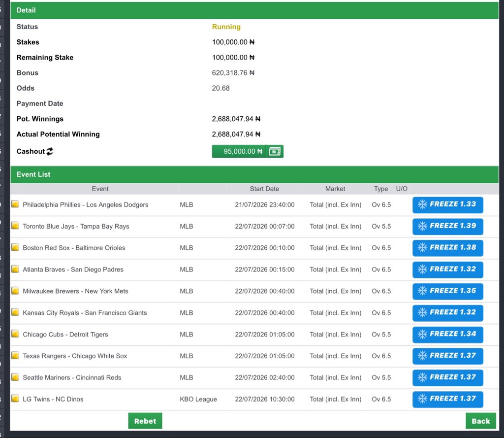Viewport: 504px width, 438px height.
Task: Click Philadelphia Phillies - Los Angeles Dodgers event
Action: [86, 204]
